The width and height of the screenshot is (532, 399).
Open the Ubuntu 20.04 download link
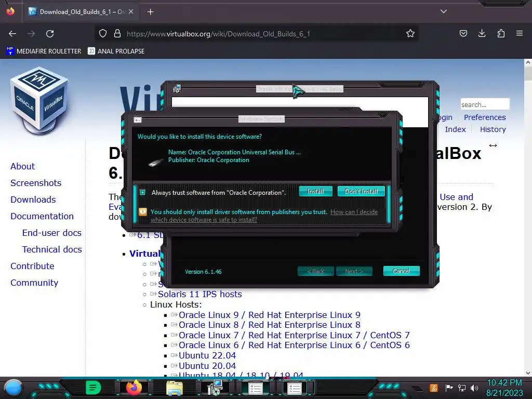point(207,366)
